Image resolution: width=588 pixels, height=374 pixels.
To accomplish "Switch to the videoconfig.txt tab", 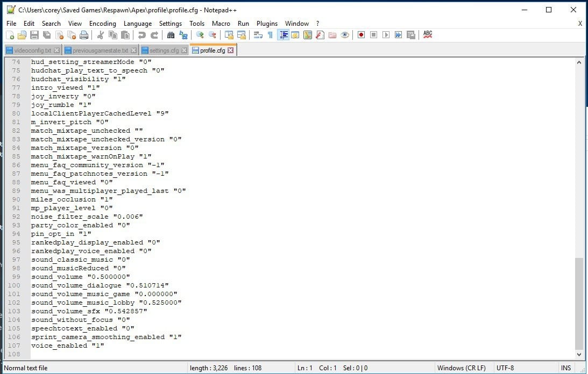I will click(x=32, y=51).
